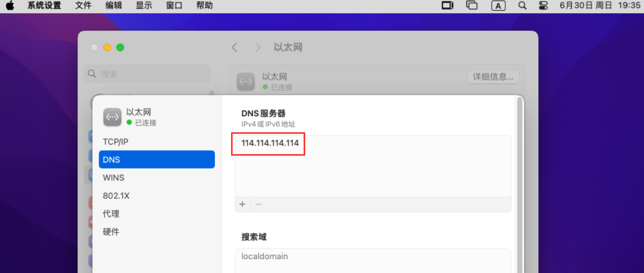The height and width of the screenshot is (273, 644).
Task: Select the TCP/IP tab
Action: coord(116,142)
